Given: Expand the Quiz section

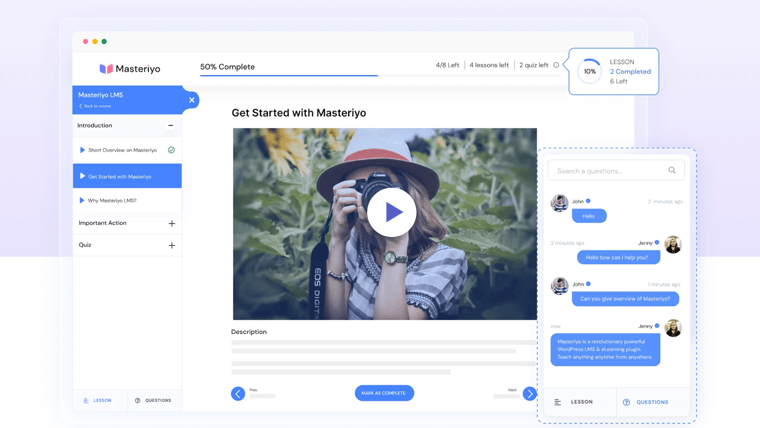Looking at the screenshot, I should (172, 245).
